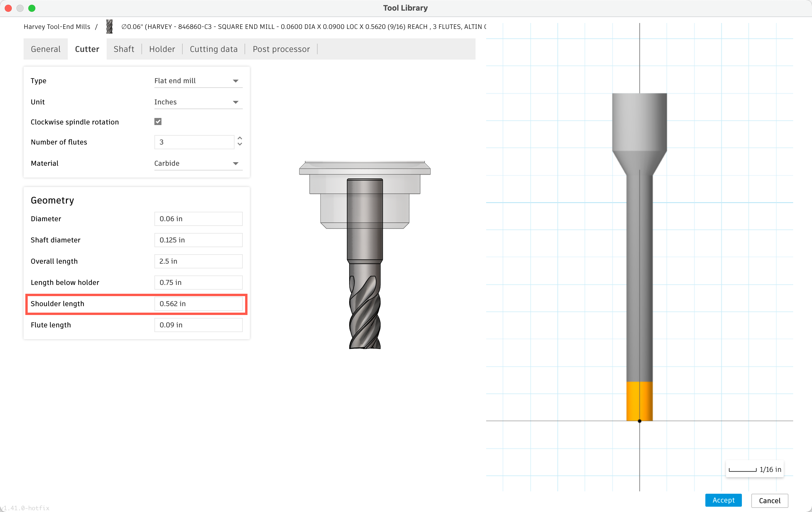Image resolution: width=812 pixels, height=512 pixels.
Task: Edit the Shoulder length value field
Action: tap(198, 303)
